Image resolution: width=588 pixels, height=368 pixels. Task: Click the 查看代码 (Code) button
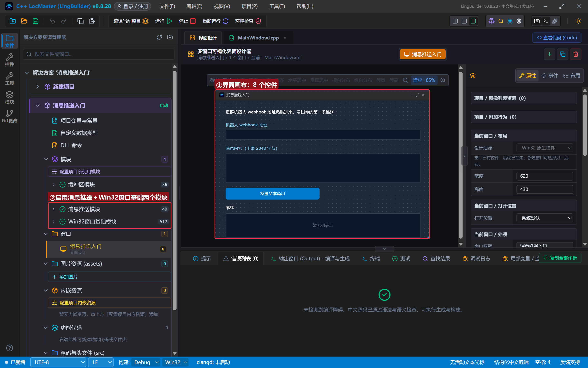pos(557,38)
